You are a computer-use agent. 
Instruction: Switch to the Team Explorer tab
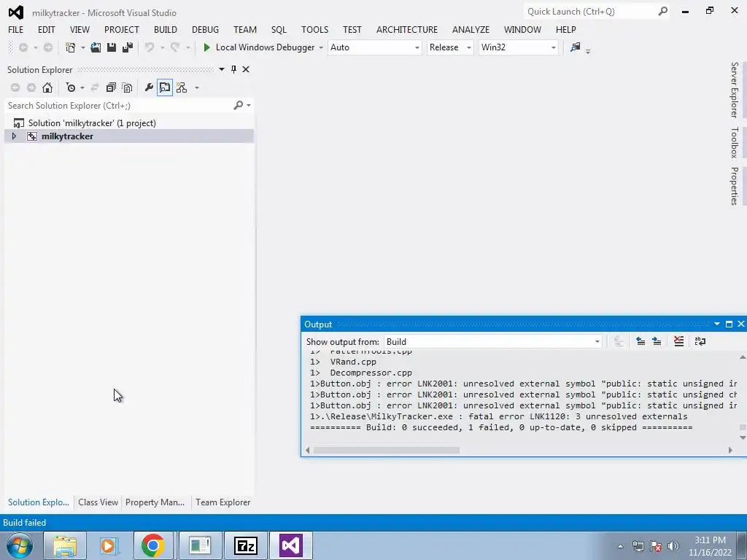click(x=222, y=502)
